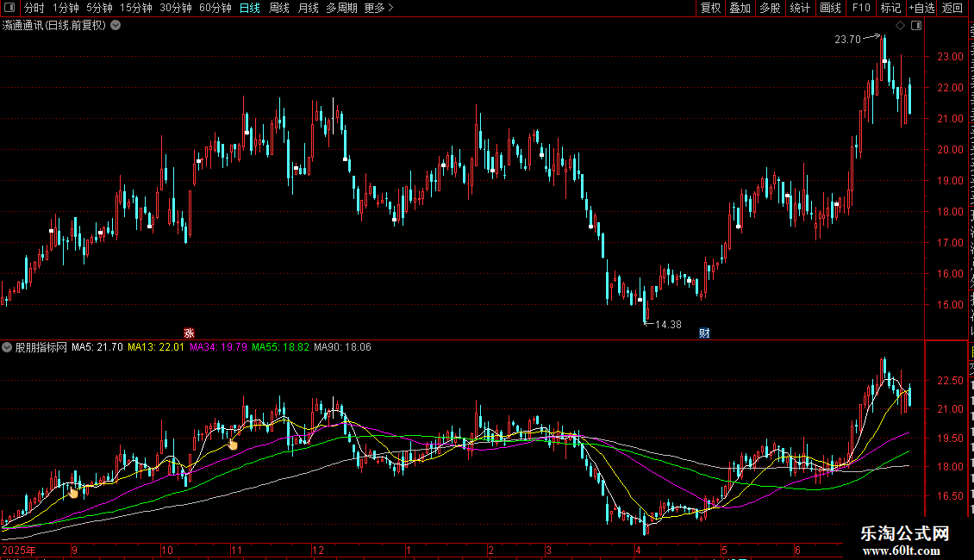Click month 12 on the time axis

[x=318, y=550]
